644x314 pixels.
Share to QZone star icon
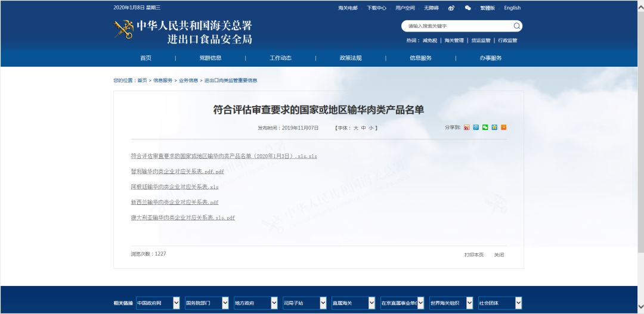494,128
